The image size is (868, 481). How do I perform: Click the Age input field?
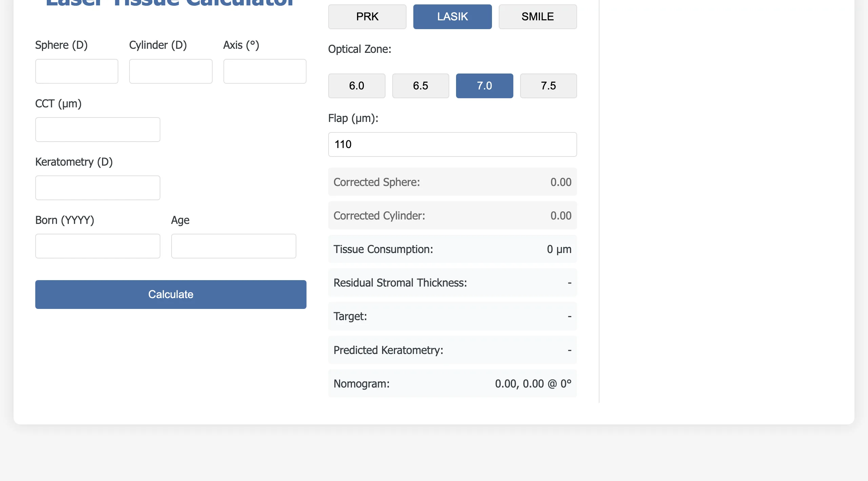click(x=234, y=246)
